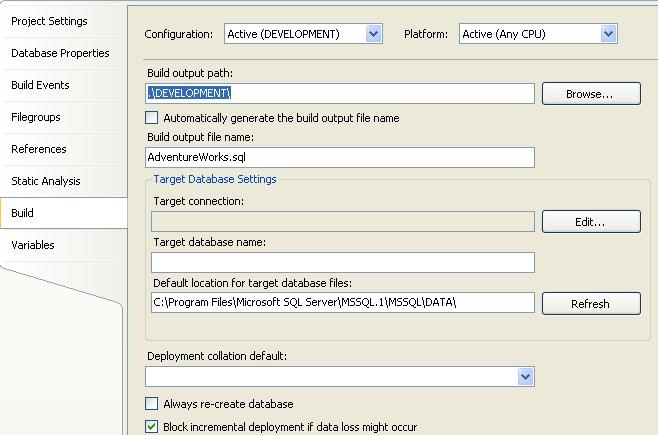Uncheck Block incremental deployment if data loss
This screenshot has height=435, width=658.
(152, 427)
